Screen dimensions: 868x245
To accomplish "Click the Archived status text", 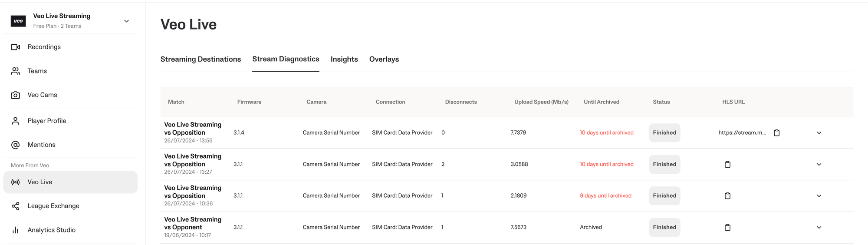I will pyautogui.click(x=591, y=227).
